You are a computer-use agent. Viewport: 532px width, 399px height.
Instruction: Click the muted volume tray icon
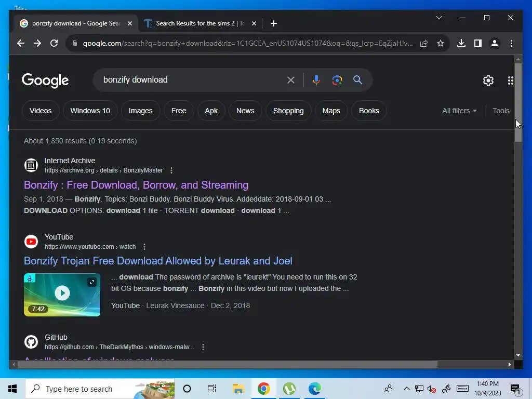click(432, 389)
